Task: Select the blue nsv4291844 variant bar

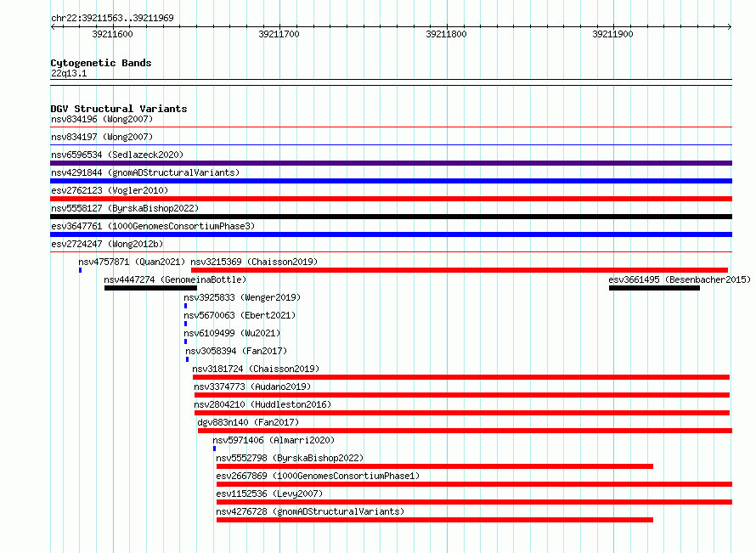Action: (391, 181)
